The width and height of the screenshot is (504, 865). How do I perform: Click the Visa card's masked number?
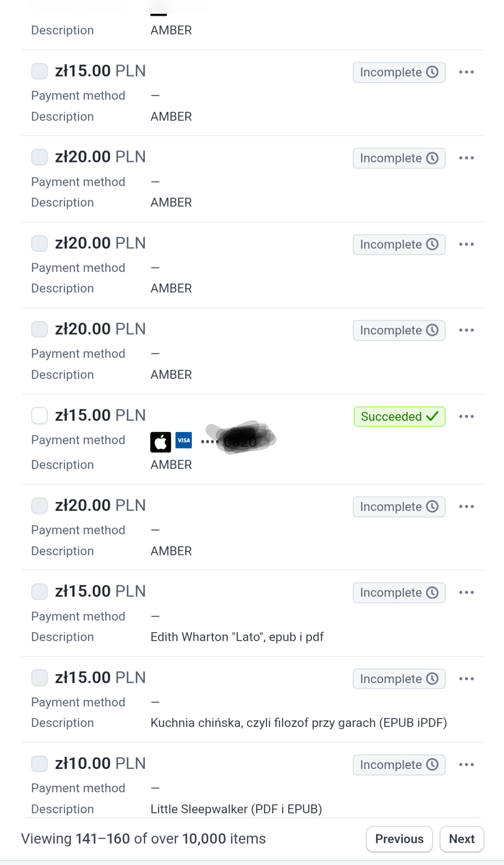pos(238,441)
